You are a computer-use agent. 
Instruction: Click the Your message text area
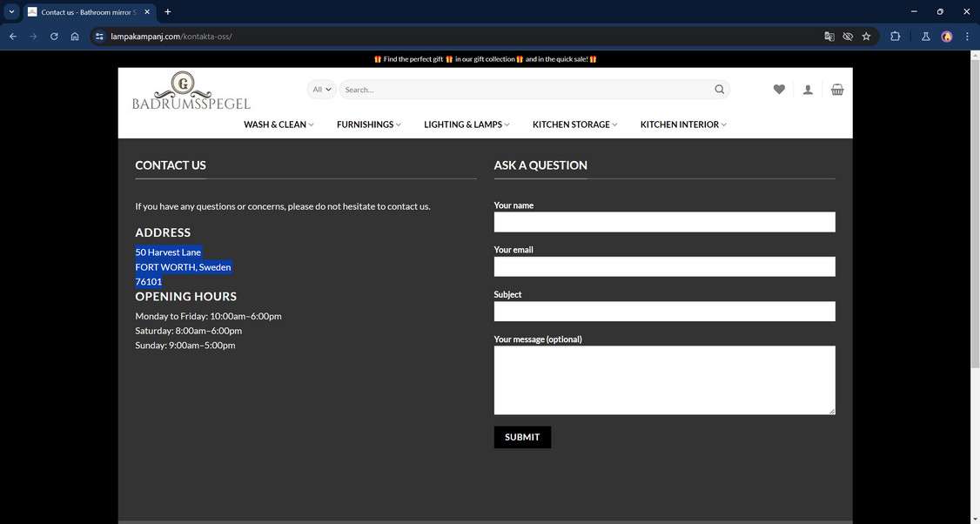(x=664, y=380)
